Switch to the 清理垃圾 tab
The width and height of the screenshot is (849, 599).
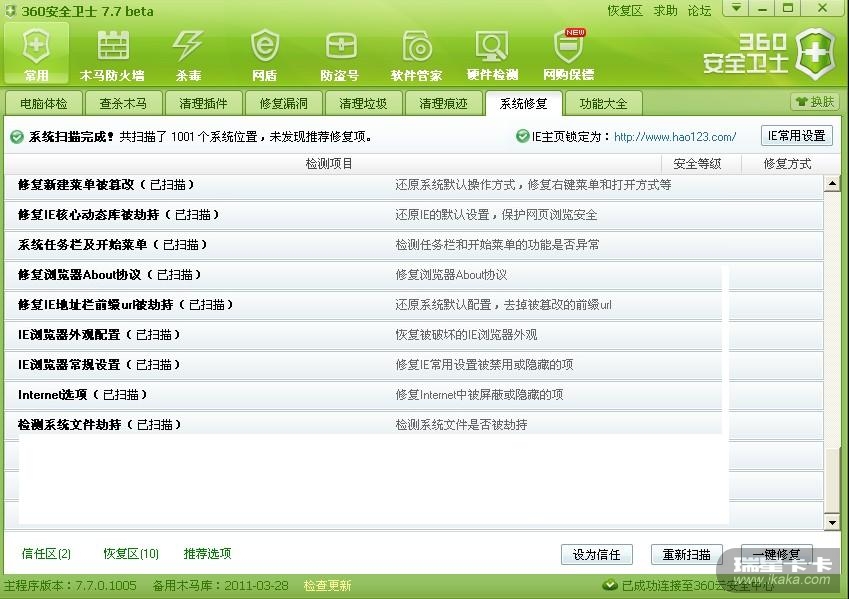(x=363, y=103)
